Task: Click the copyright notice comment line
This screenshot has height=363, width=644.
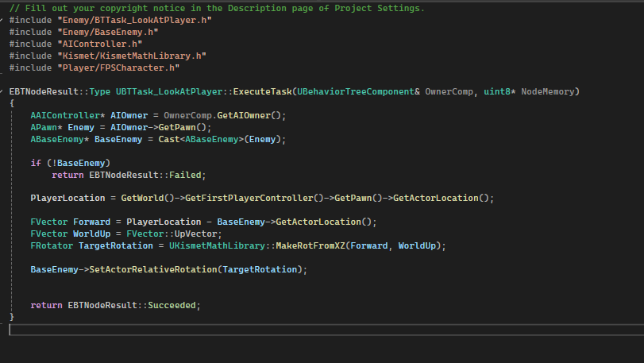Action: pyautogui.click(x=216, y=8)
